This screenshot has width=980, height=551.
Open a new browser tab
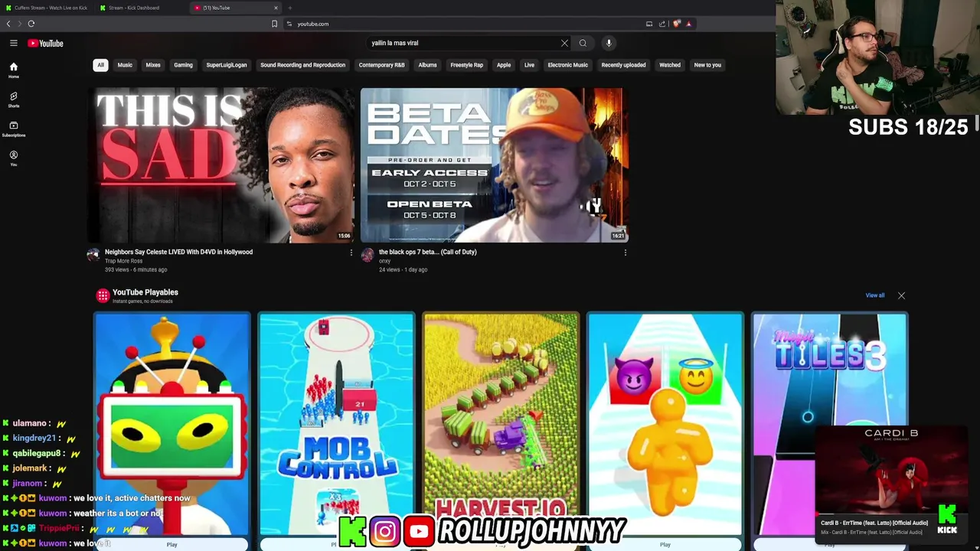(289, 8)
